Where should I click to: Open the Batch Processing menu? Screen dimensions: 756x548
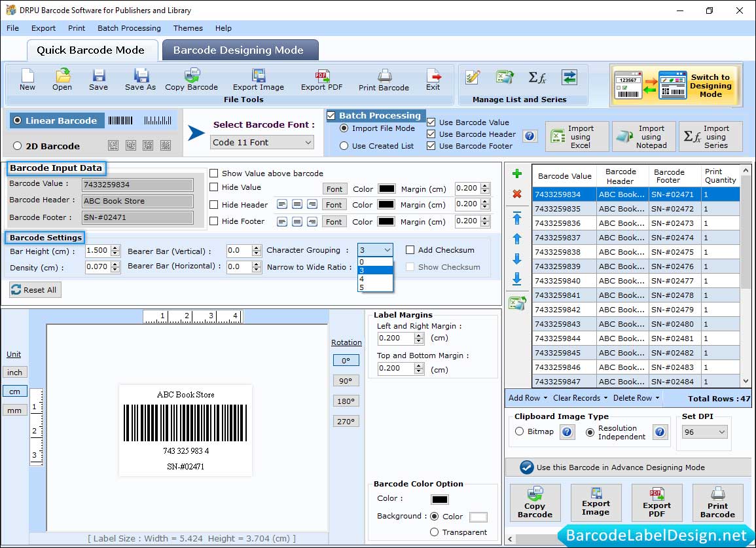(129, 28)
